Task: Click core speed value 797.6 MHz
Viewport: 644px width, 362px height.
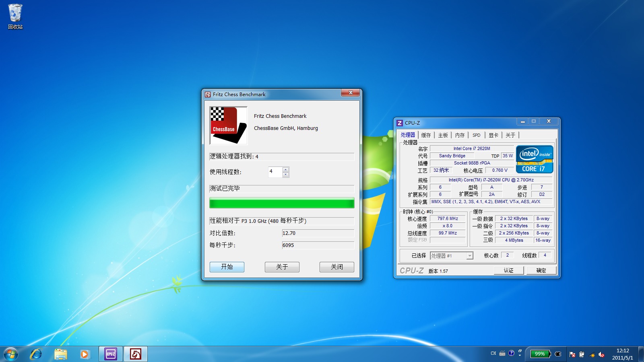Action: coord(448,219)
